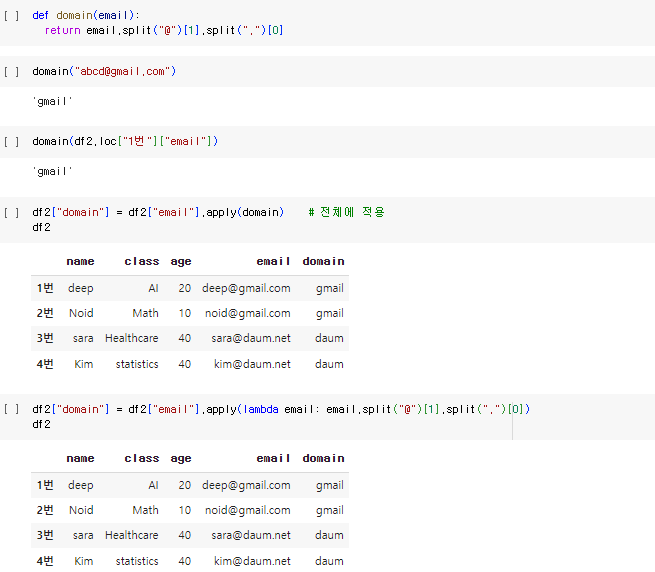This screenshot has height=572, width=655.
Task: Run the def domain(email) cell
Action: coord(11,15)
